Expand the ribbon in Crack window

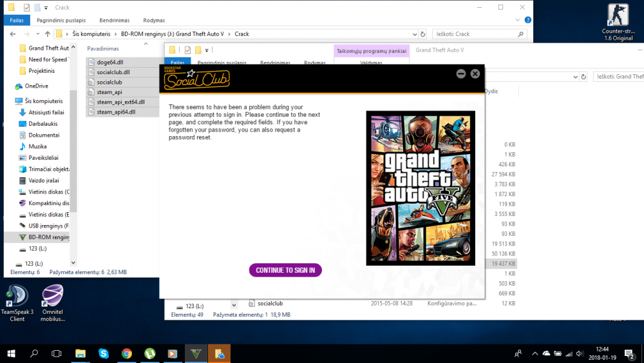pyautogui.click(x=518, y=20)
